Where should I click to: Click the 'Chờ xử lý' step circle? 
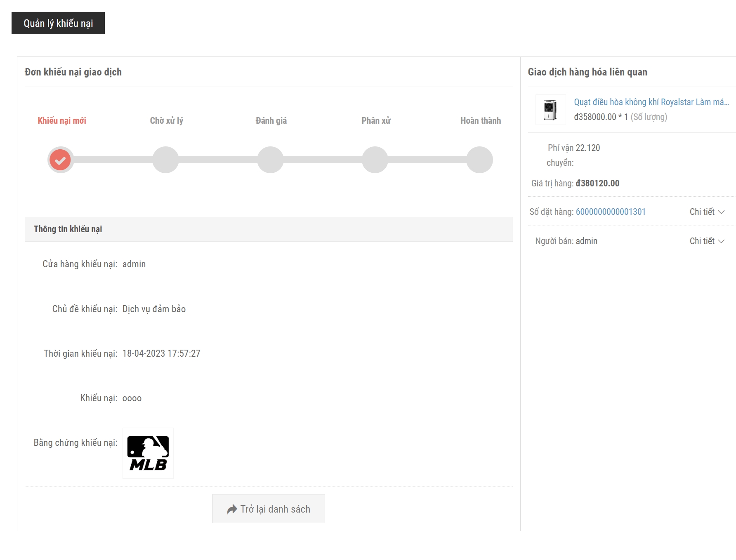pyautogui.click(x=165, y=160)
